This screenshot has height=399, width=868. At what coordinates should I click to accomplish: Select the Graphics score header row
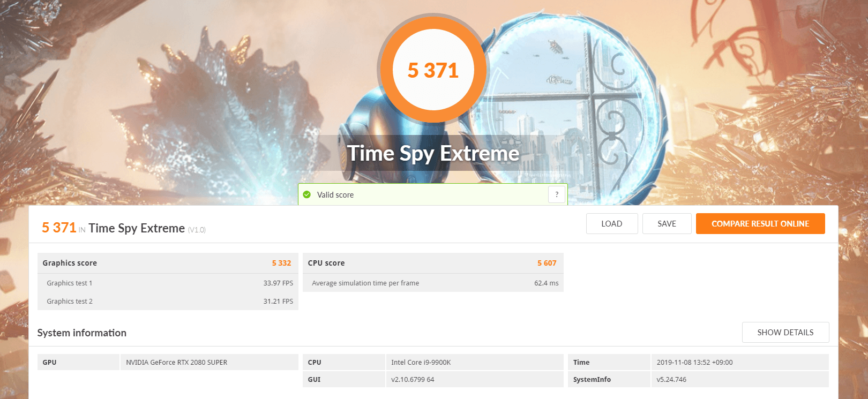tap(168, 263)
